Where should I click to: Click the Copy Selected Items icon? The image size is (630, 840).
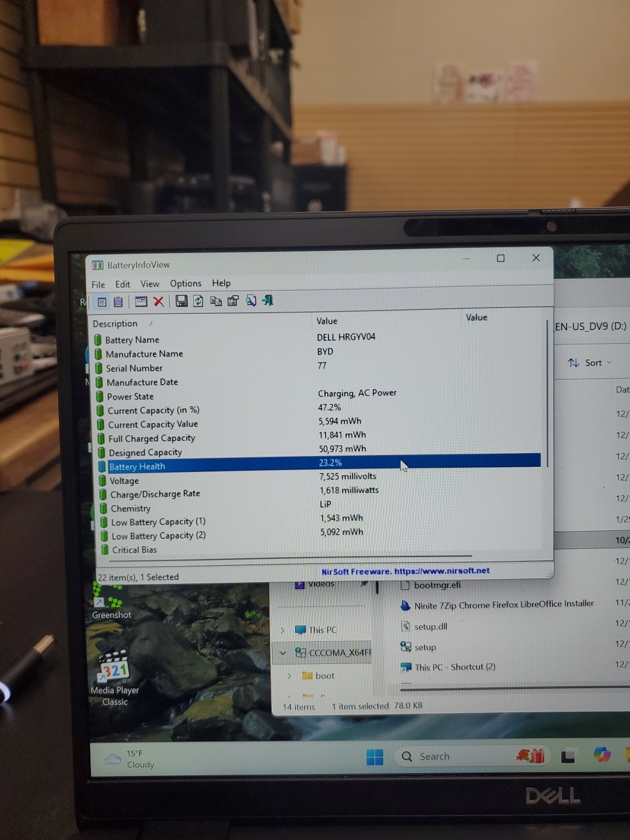pos(216,301)
